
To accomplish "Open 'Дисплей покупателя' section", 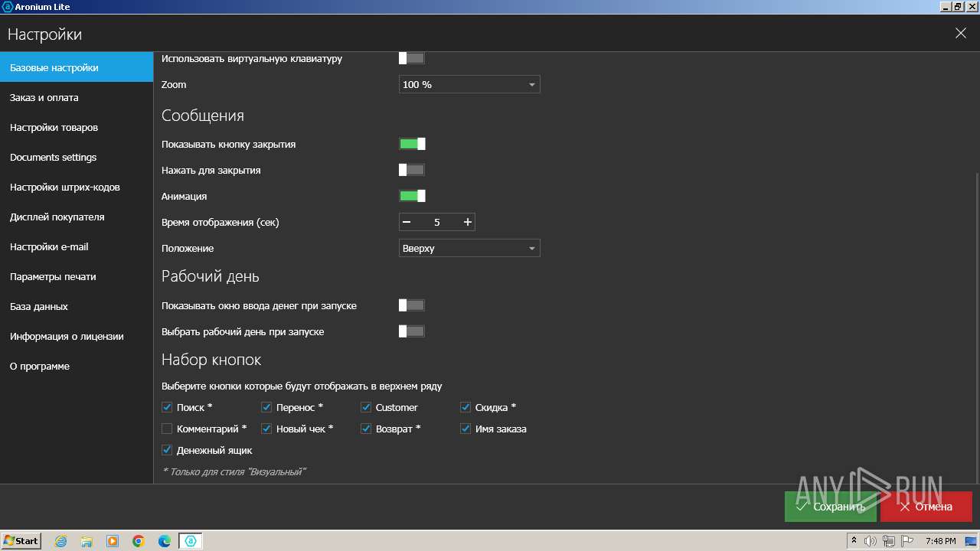I will coord(77,217).
